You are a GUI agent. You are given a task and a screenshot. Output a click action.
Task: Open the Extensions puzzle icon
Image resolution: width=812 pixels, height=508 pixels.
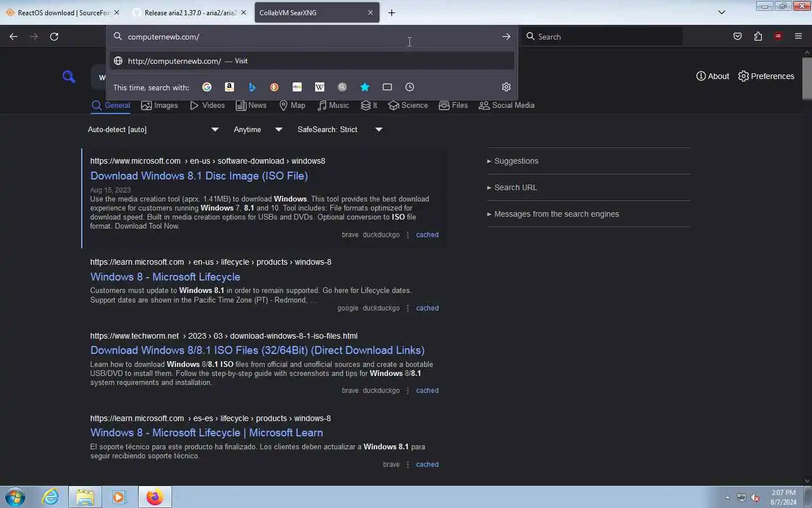[758, 37]
